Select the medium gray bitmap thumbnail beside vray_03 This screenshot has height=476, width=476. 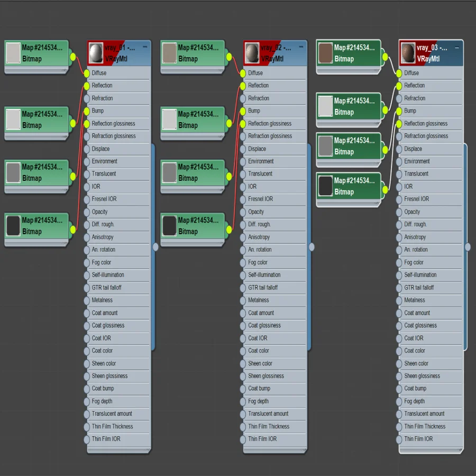[325, 146]
